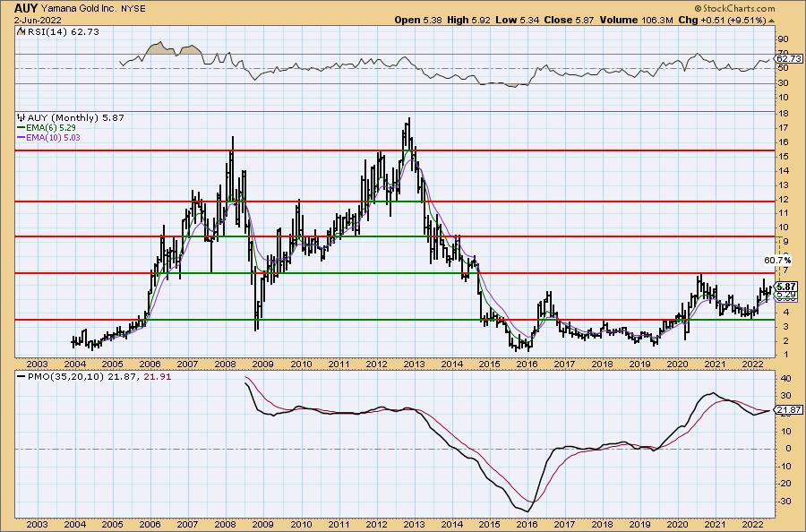Click the 2013 year label on price axis
This screenshot has width=806, height=532.
click(x=414, y=364)
